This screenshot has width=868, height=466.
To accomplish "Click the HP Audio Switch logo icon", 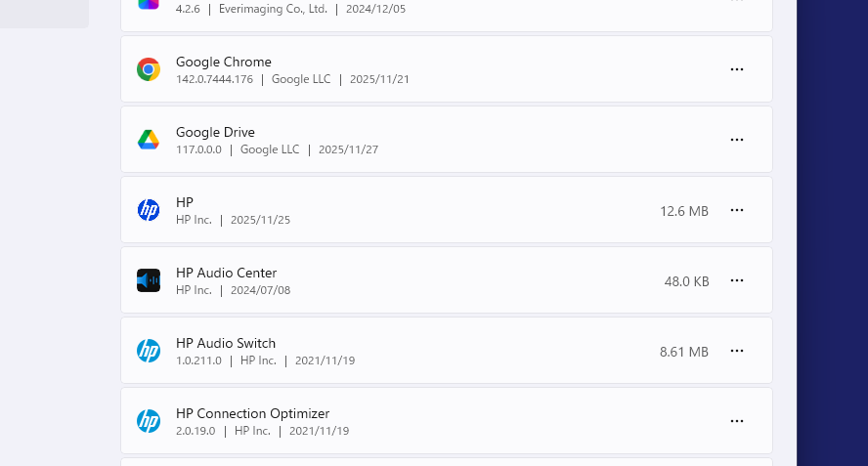I will [x=149, y=351].
